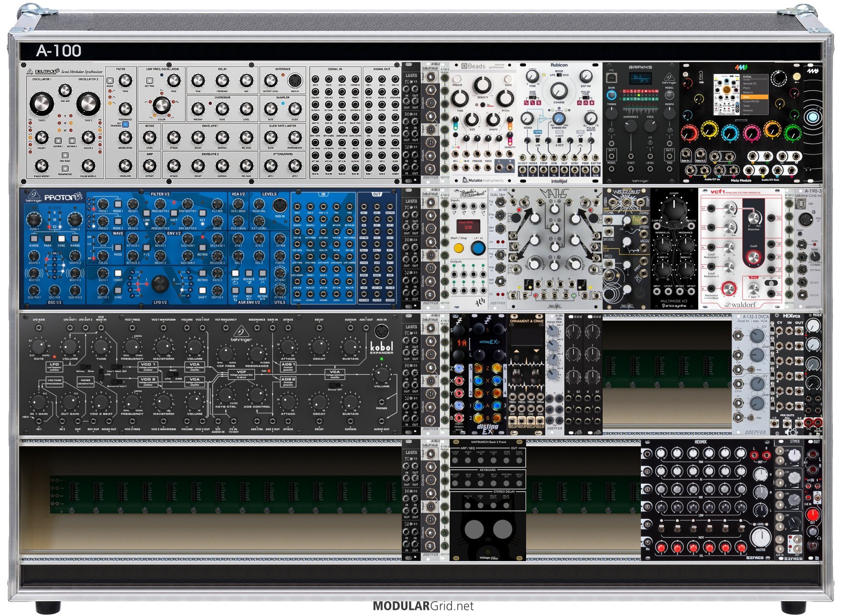
Task: Open the MODULARGrid.net link
Action: click(423, 606)
